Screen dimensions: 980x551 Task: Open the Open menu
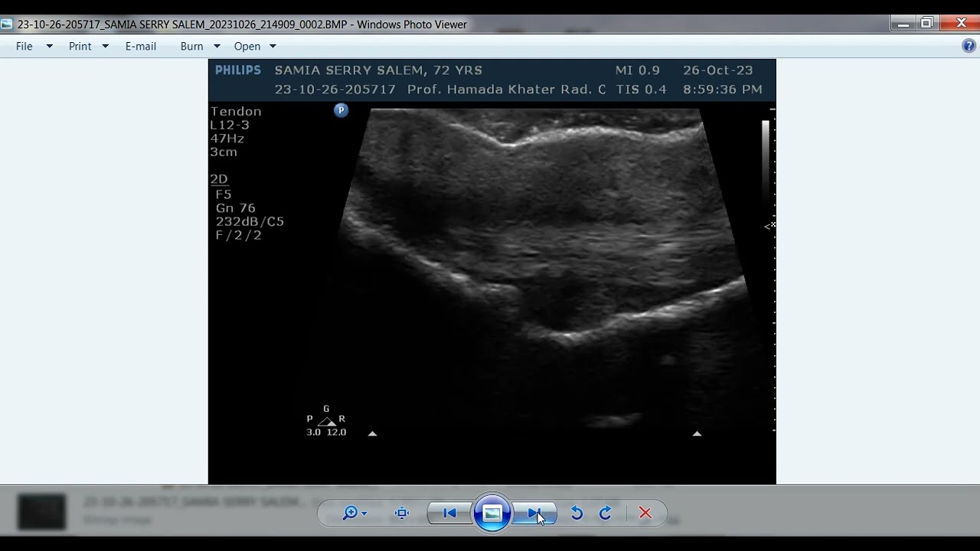tap(247, 46)
